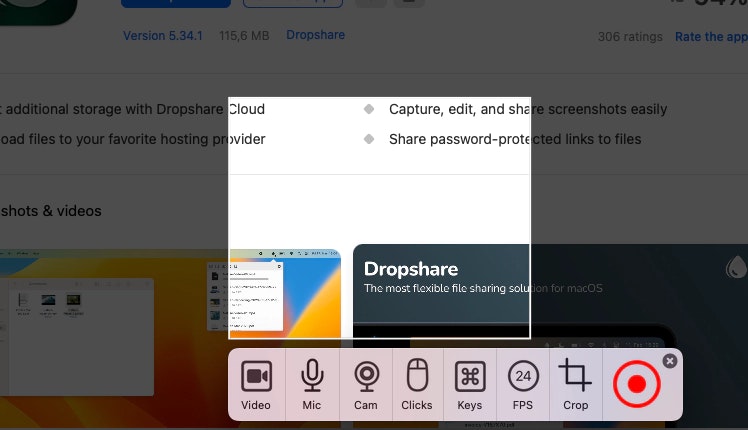
Task: Select the Video recording mode
Action: click(x=256, y=385)
